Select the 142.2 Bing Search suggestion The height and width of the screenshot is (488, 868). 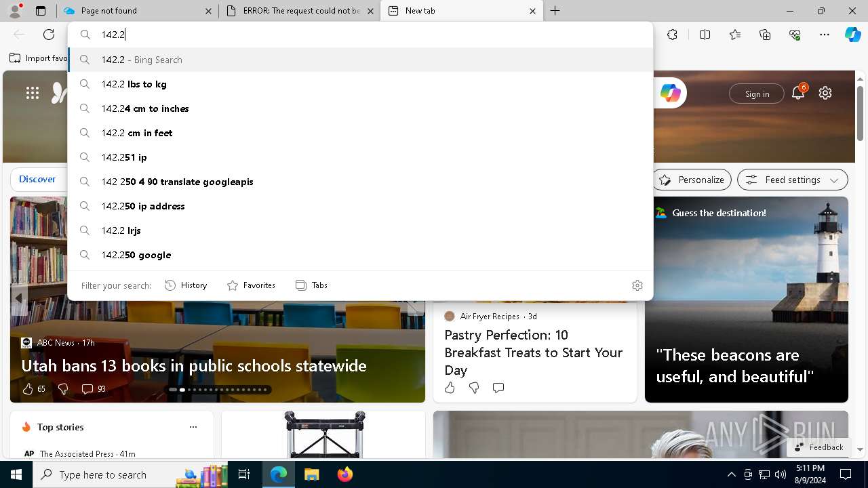[360, 60]
